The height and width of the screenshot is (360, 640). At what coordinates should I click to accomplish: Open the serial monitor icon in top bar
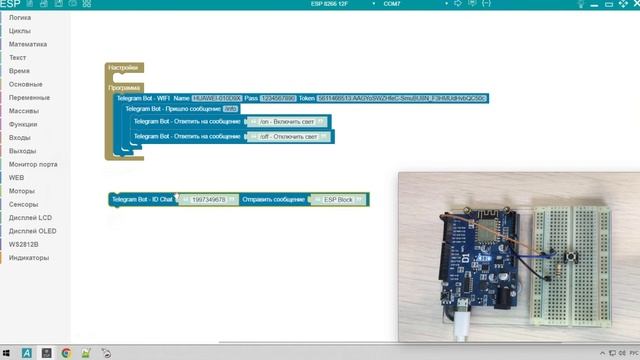pyautogui.click(x=472, y=3)
